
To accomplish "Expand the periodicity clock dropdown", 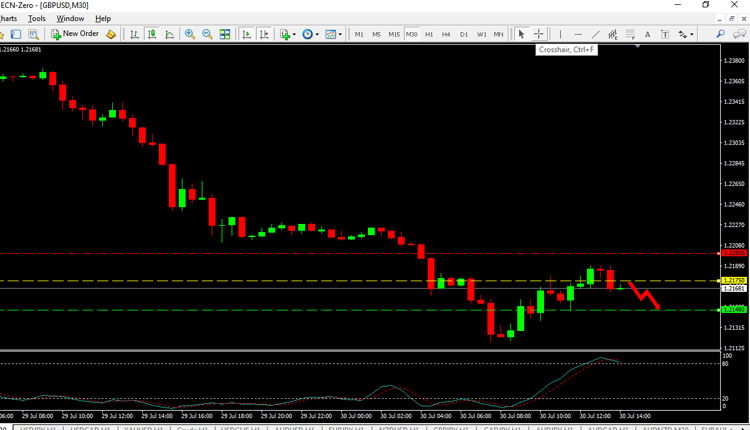I will pos(311,34).
